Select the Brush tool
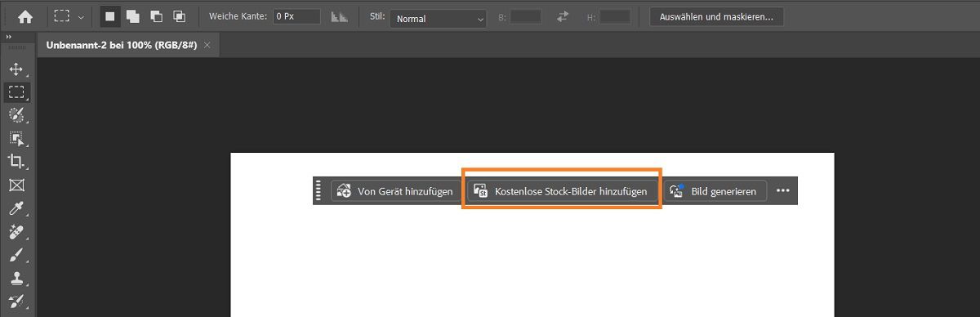The image size is (980, 317). pos(16,254)
